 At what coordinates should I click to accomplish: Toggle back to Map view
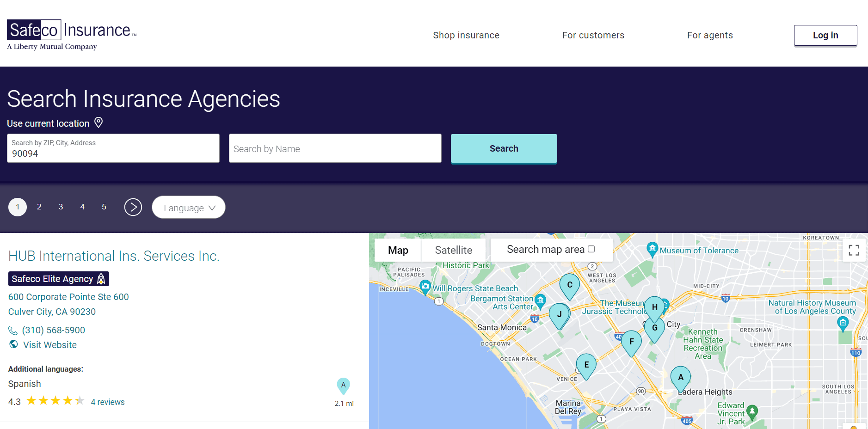coord(397,250)
